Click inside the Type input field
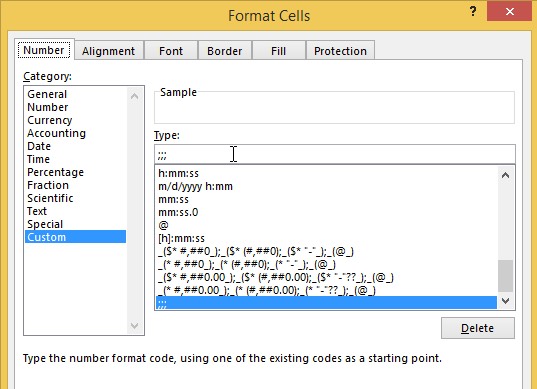Viewport: 537px width, 389px height. point(335,154)
